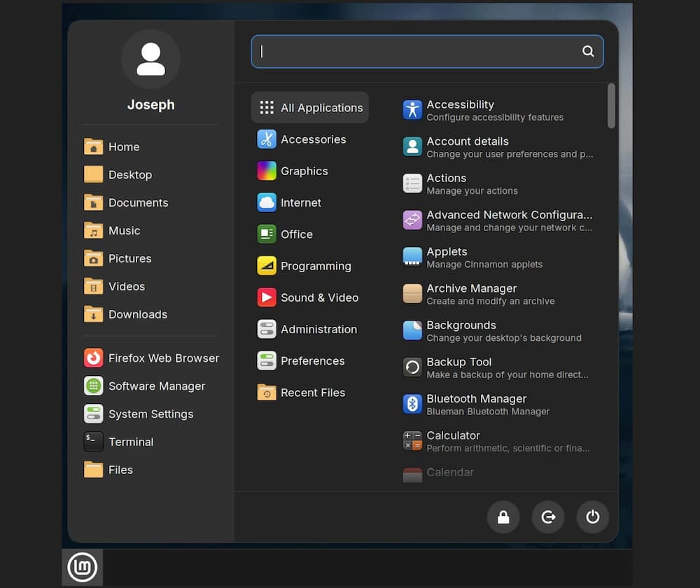700x588 pixels.
Task: Click the log out icon
Action: coord(548,517)
